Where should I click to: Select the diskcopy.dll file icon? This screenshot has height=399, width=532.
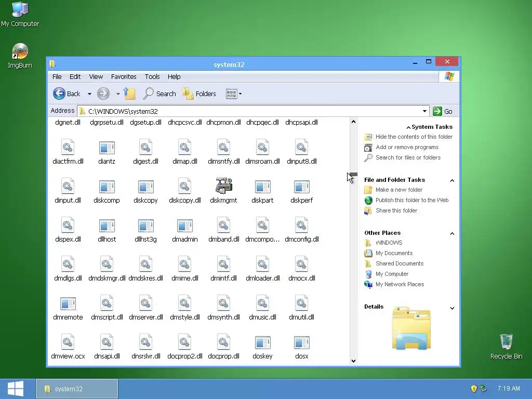184,186
